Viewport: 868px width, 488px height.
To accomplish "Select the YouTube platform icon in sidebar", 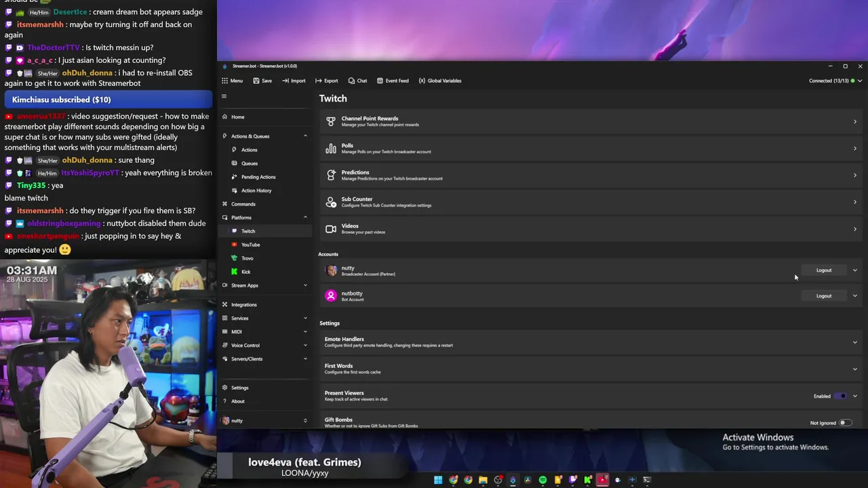I will point(235,245).
